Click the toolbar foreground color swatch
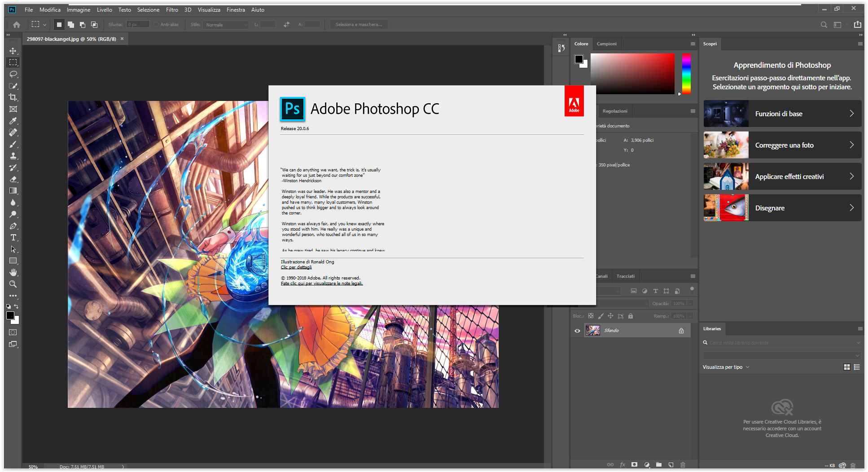 click(10, 315)
